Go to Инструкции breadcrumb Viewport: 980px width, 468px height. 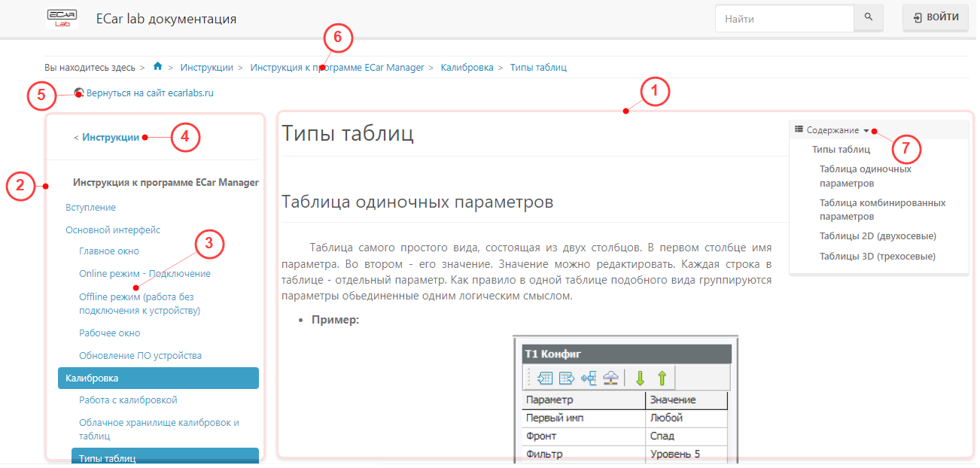pos(206,67)
